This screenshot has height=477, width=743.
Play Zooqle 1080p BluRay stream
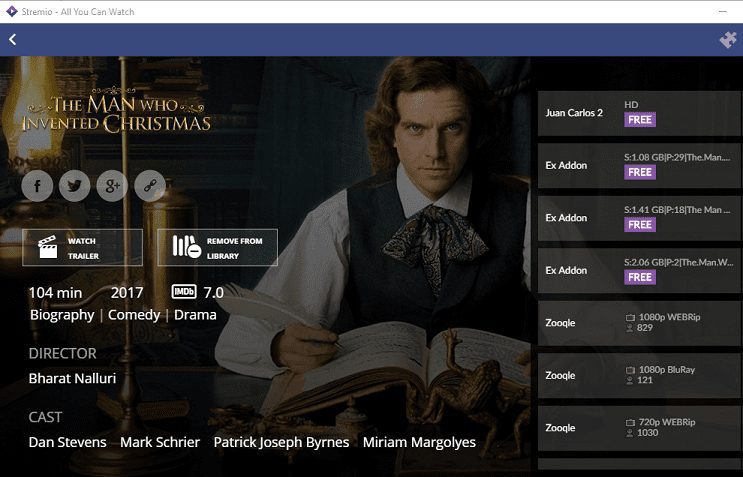639,376
